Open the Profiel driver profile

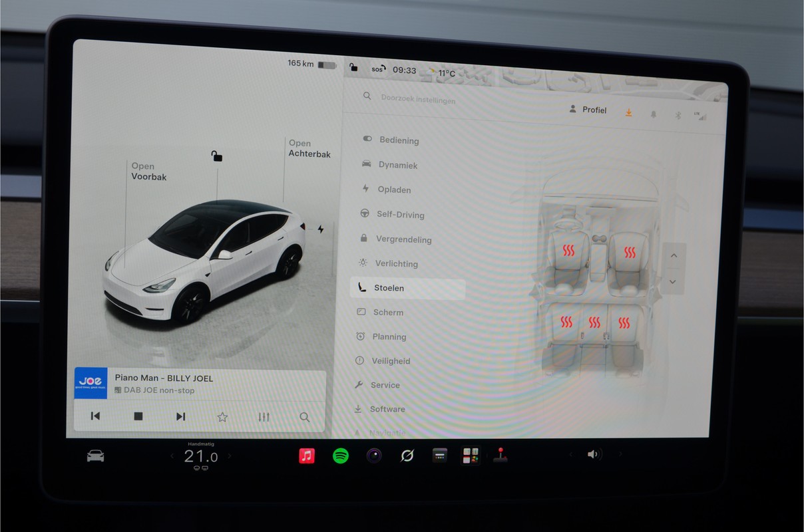[588, 110]
